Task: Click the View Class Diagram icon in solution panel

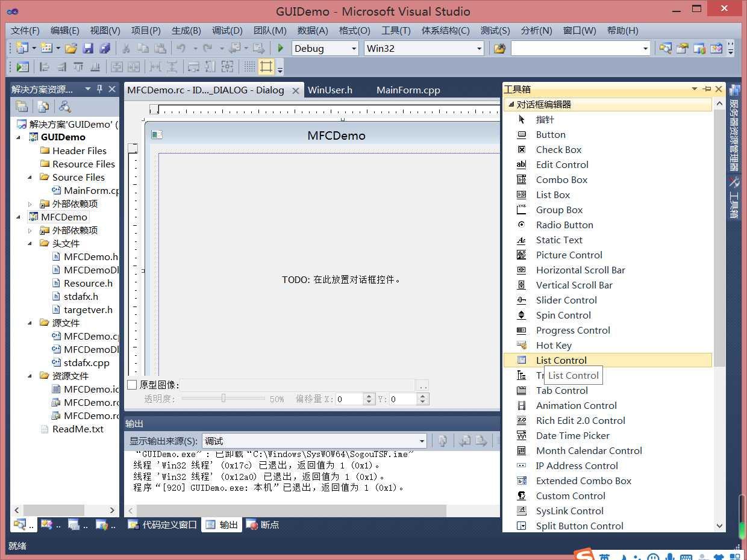Action: pyautogui.click(x=65, y=107)
